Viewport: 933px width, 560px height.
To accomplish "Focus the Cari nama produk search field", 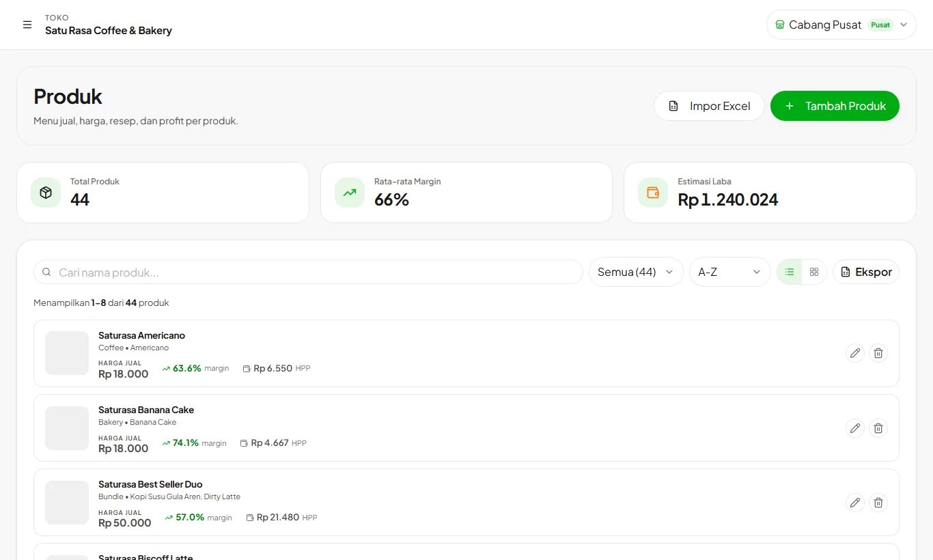I will pyautogui.click(x=308, y=272).
